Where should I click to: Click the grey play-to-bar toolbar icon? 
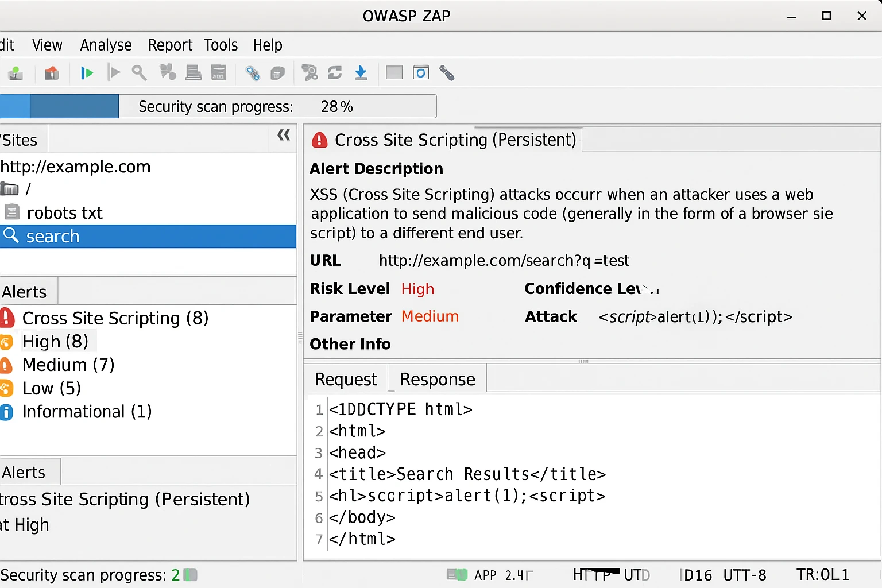pyautogui.click(x=114, y=73)
